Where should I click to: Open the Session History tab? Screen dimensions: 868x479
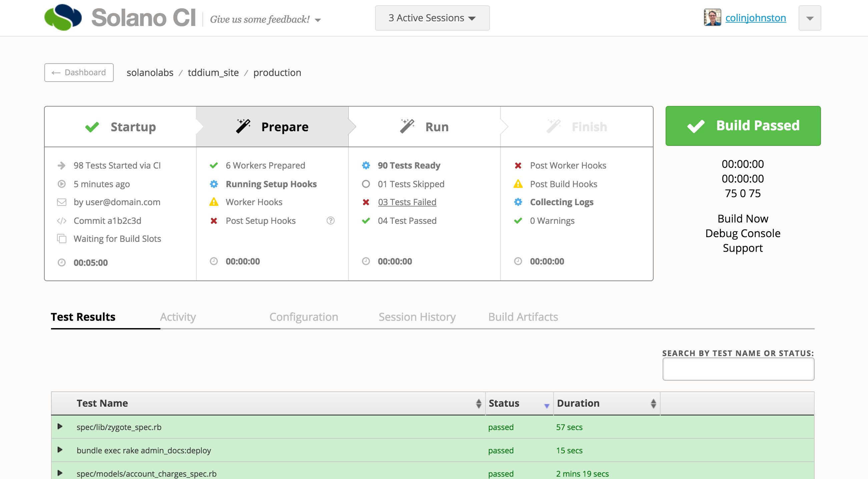click(417, 317)
